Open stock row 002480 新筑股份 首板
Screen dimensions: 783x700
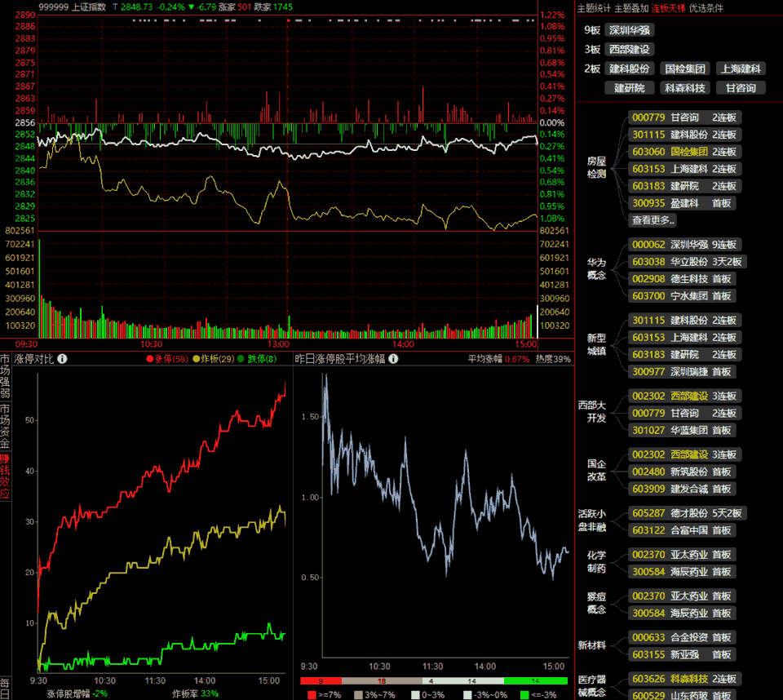682,472
